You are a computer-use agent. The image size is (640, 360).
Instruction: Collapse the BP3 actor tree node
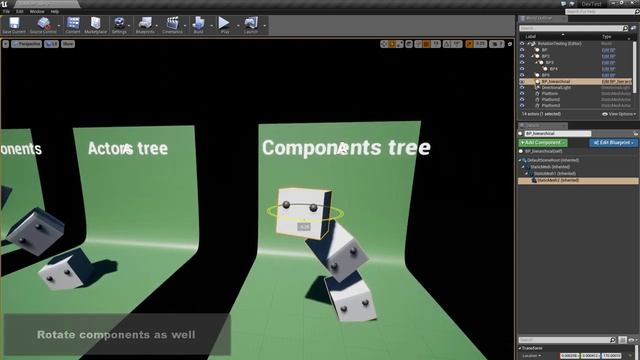[537, 62]
